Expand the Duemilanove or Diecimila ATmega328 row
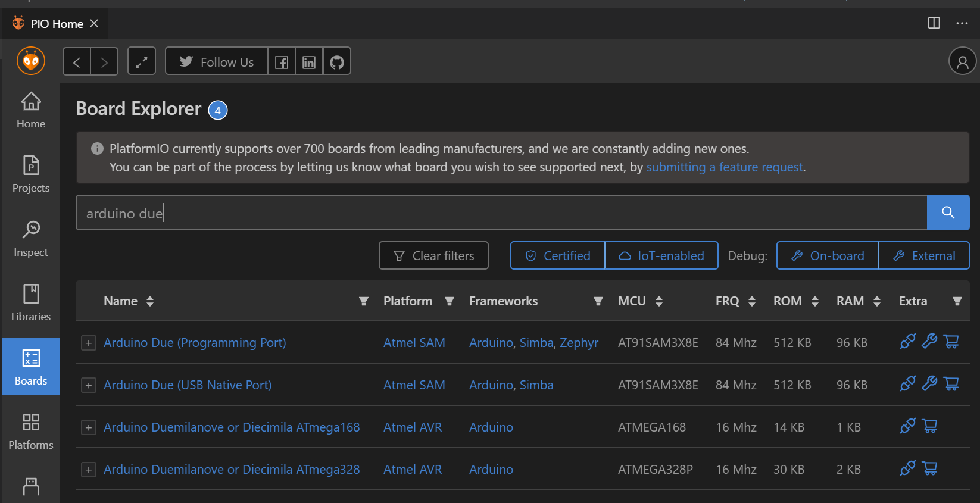 (89, 470)
